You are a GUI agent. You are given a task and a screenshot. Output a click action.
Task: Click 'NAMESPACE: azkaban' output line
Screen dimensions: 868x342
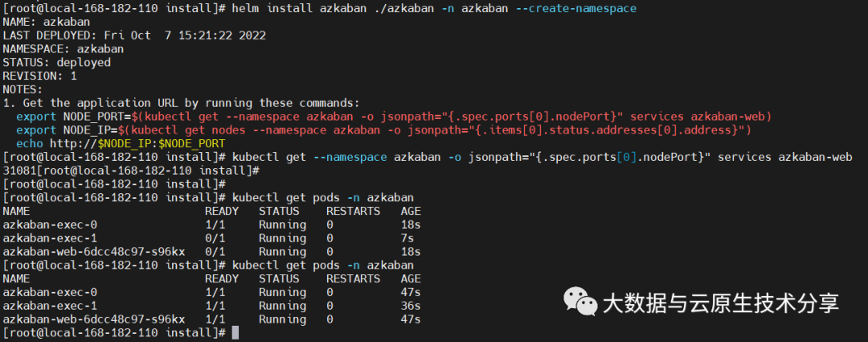(x=64, y=48)
